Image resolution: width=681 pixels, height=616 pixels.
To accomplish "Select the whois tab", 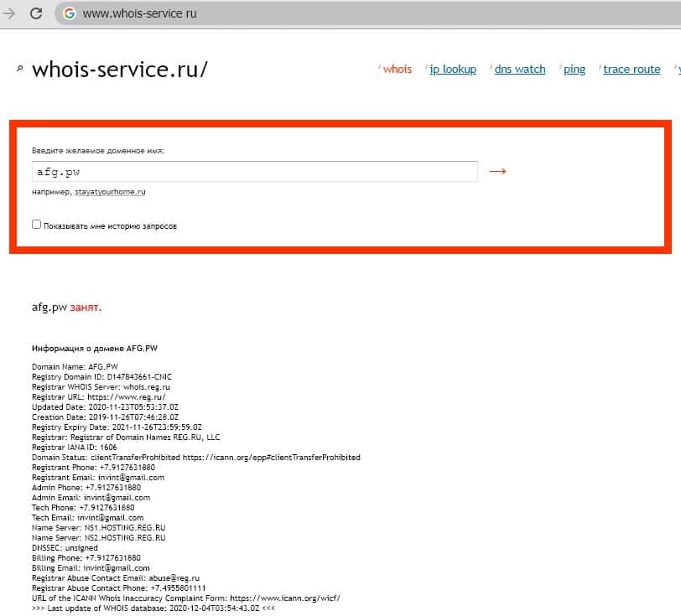I will click(x=397, y=70).
